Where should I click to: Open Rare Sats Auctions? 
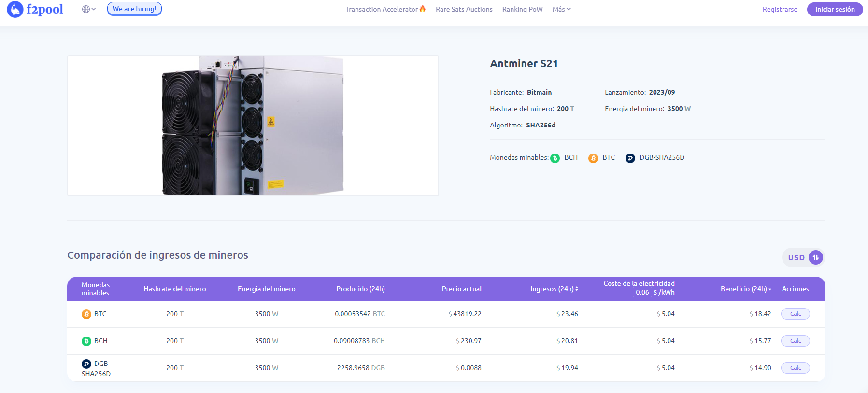[x=464, y=9]
